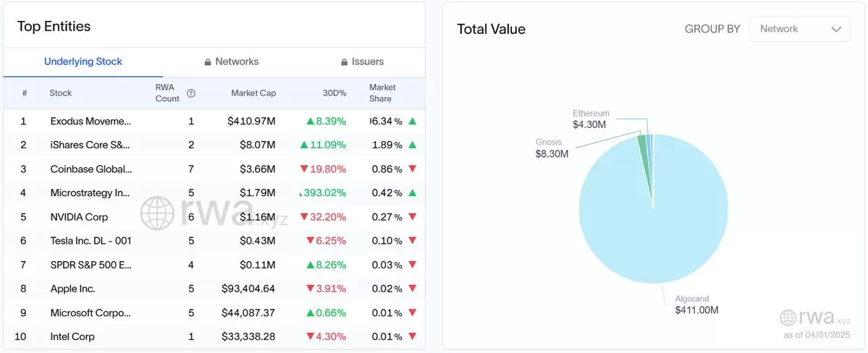This screenshot has height=353, width=868.
Task: Click the green up triangle before 0.66%
Action: [311, 312]
